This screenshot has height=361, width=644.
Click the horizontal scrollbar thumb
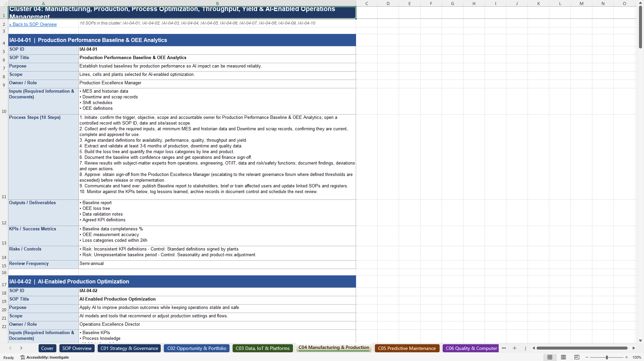pyautogui.click(x=582, y=348)
